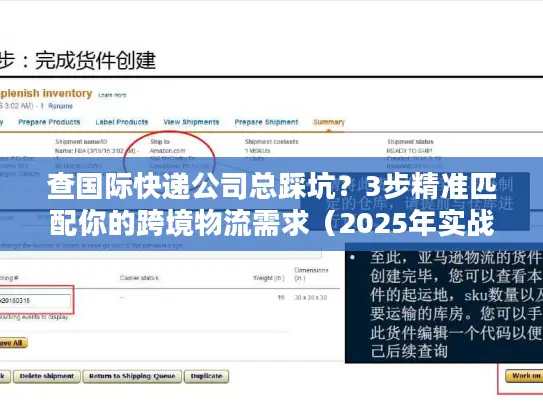Select the Shipment contents heading

272,142
